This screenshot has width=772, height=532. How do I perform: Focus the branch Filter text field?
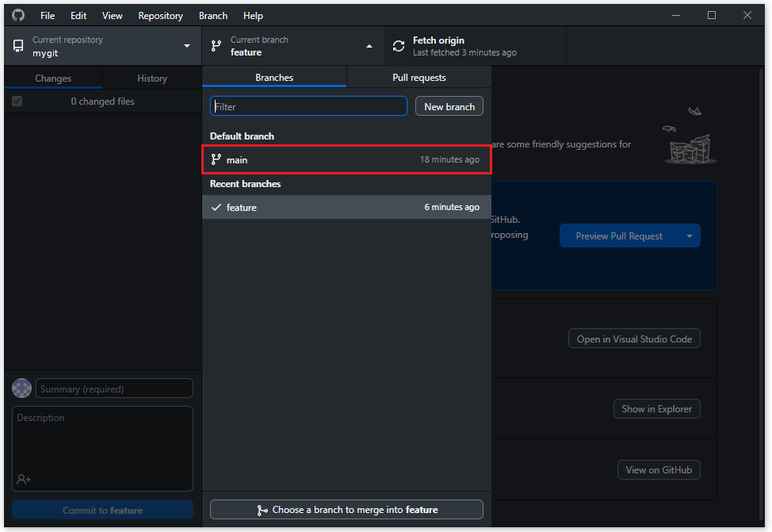click(308, 106)
